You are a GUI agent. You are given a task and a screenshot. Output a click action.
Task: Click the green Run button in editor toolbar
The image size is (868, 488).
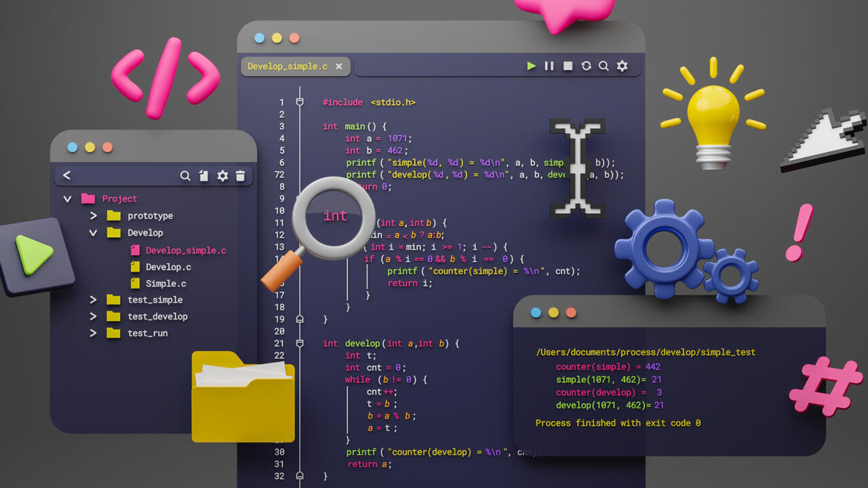pyautogui.click(x=532, y=66)
